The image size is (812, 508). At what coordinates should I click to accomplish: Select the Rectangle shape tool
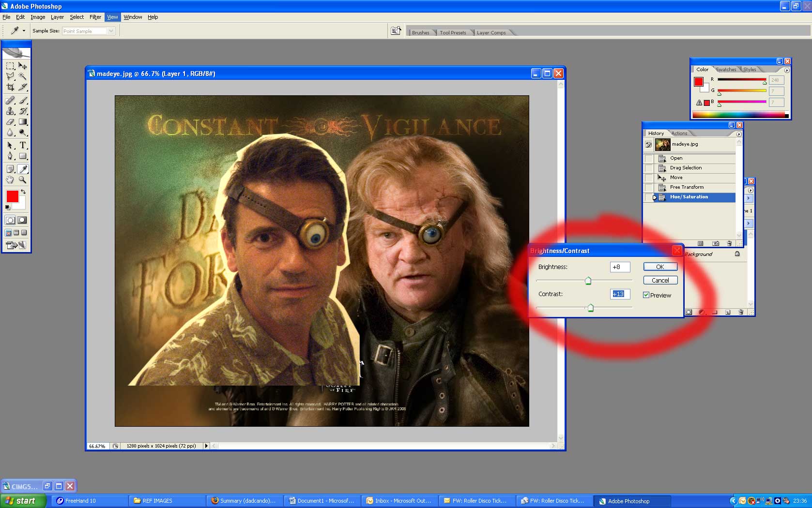click(x=23, y=156)
